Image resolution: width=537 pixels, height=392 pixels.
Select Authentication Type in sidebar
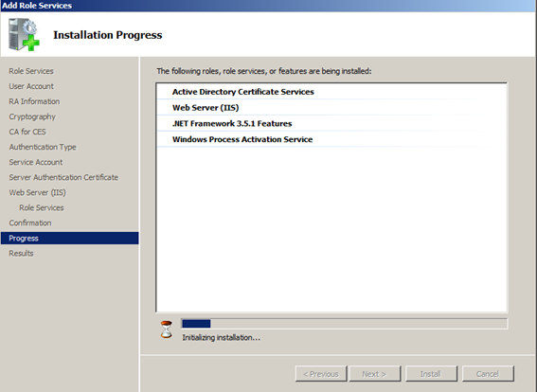pos(43,147)
